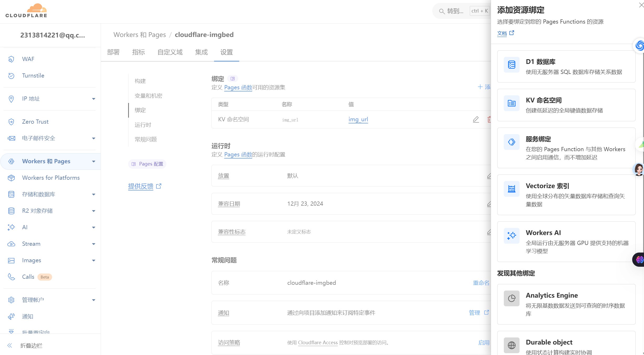Select the 设置 tab
This screenshot has height=355, width=644.
point(226,52)
